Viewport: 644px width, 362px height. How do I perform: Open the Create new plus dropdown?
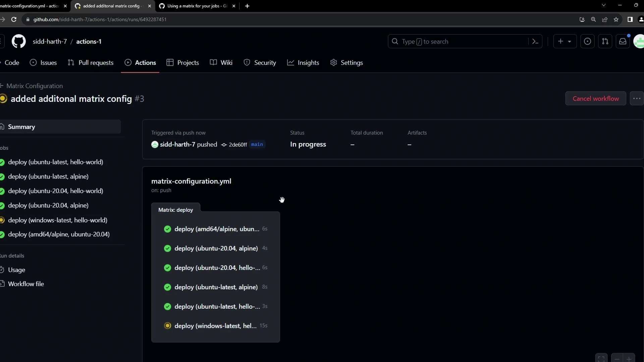(x=565, y=42)
